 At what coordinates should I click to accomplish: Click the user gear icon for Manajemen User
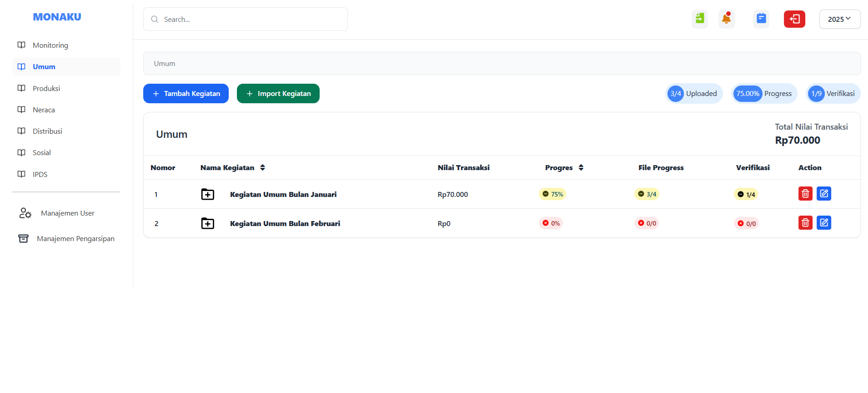click(25, 213)
